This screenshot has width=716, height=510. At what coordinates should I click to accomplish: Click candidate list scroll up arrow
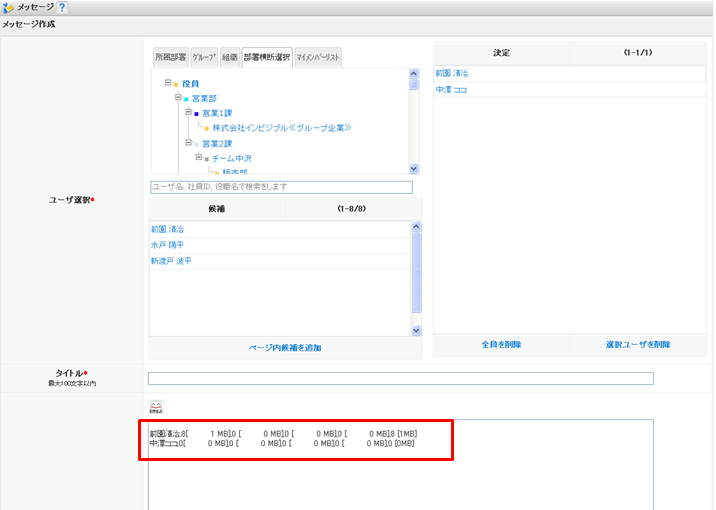416,228
